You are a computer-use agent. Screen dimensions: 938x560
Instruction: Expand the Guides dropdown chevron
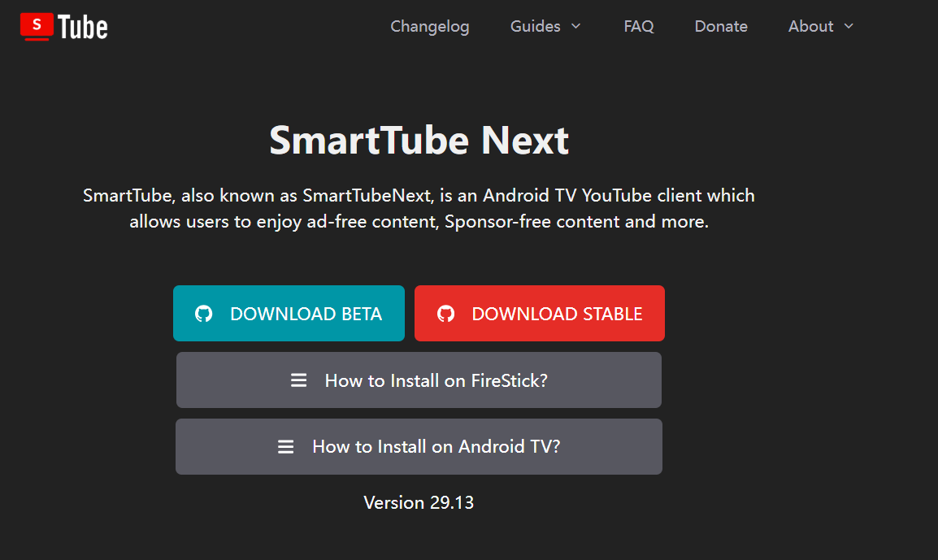coord(576,26)
